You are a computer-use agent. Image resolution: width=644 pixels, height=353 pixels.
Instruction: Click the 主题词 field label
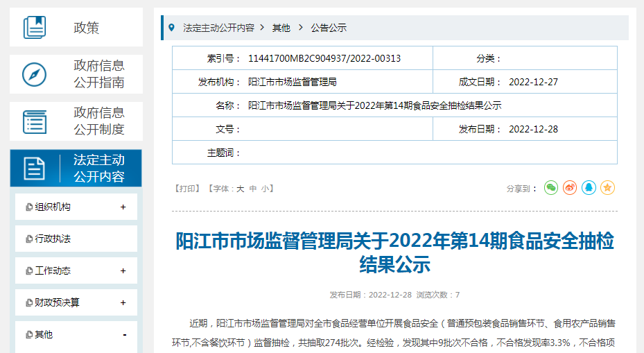tap(223, 153)
